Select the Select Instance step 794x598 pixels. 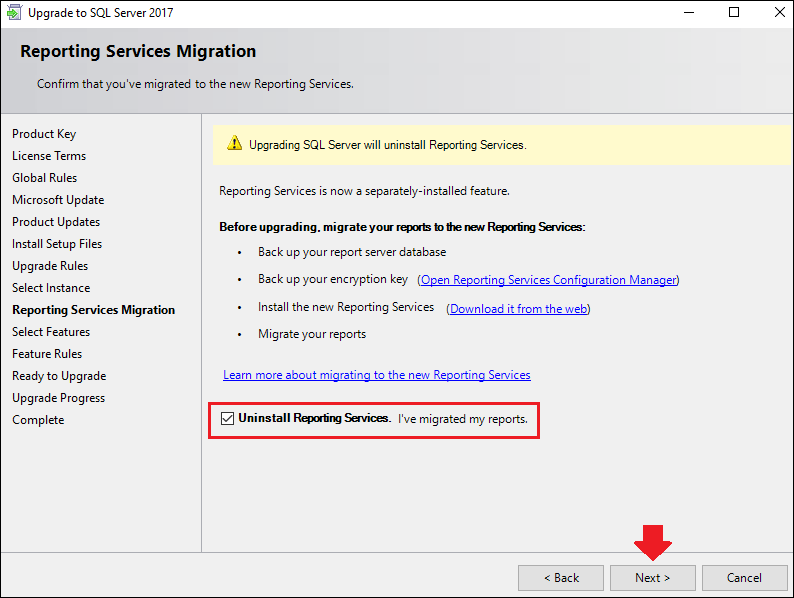click(x=51, y=288)
